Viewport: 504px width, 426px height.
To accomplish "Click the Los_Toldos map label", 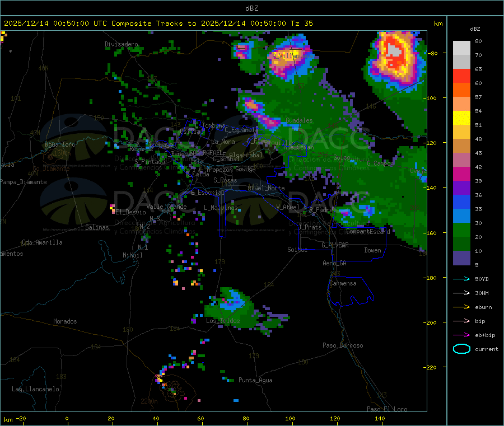I will coord(223,321).
